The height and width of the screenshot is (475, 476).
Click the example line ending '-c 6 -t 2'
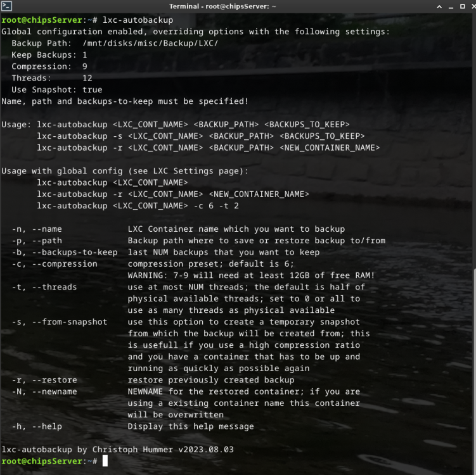click(138, 206)
